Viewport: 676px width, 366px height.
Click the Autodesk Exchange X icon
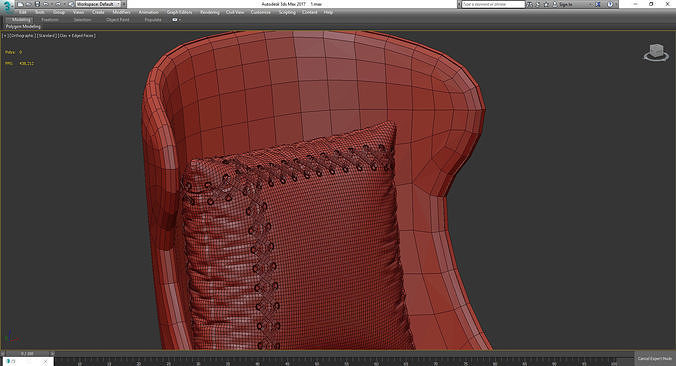point(598,4)
